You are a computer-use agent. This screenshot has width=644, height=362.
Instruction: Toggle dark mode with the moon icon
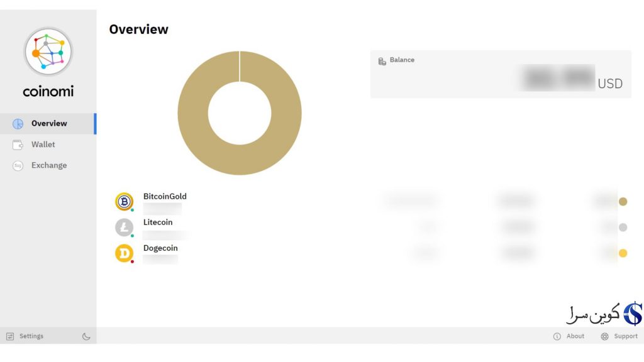tap(86, 336)
